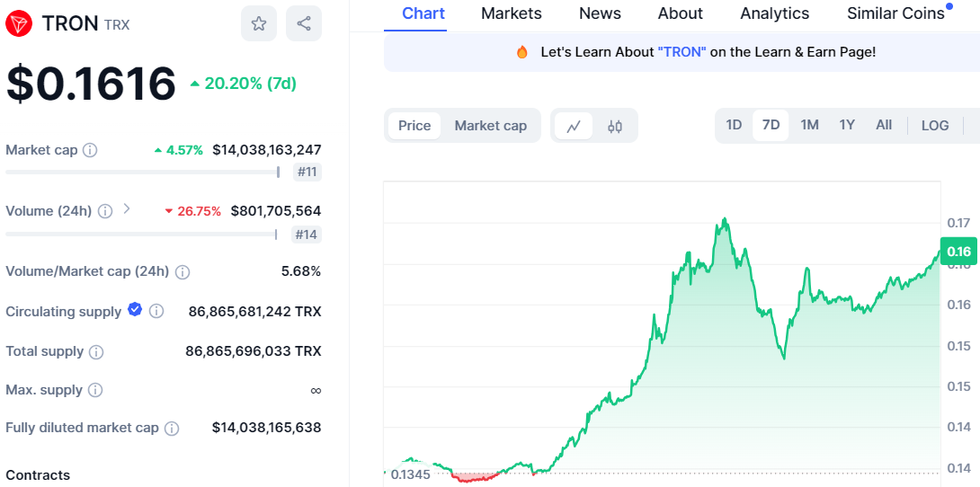The height and width of the screenshot is (487, 980).
Task: Click the Volume (24h) info icon
Action: tap(105, 211)
